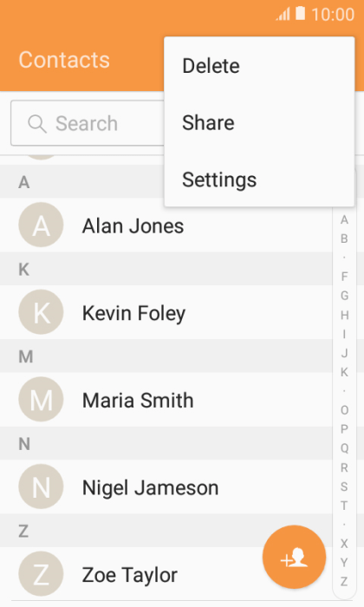Open the Nigel Jameson contact
Screen dimensions: 364x607
pos(166,487)
